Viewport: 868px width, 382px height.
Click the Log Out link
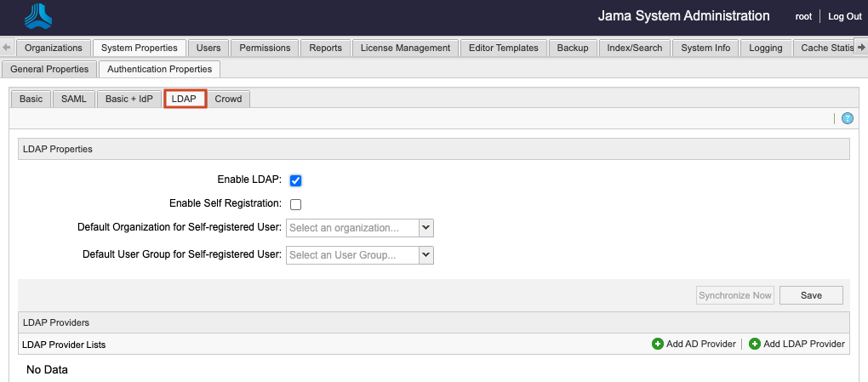pyautogui.click(x=845, y=17)
